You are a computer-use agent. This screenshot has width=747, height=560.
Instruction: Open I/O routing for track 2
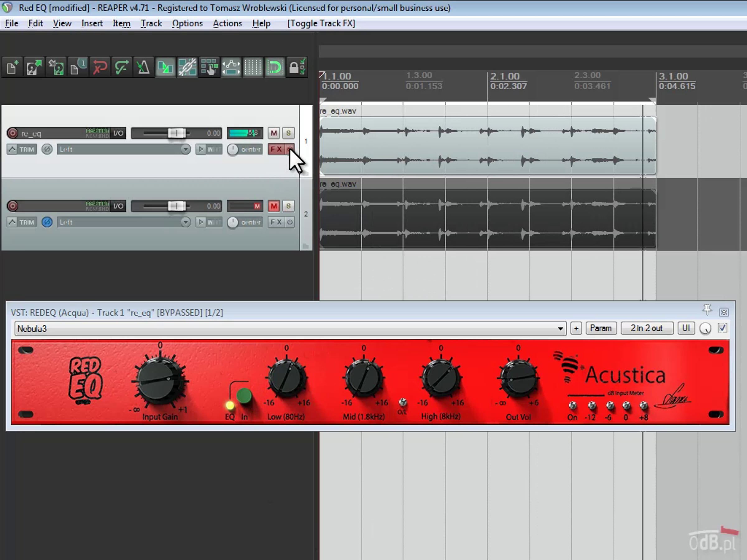tap(118, 206)
